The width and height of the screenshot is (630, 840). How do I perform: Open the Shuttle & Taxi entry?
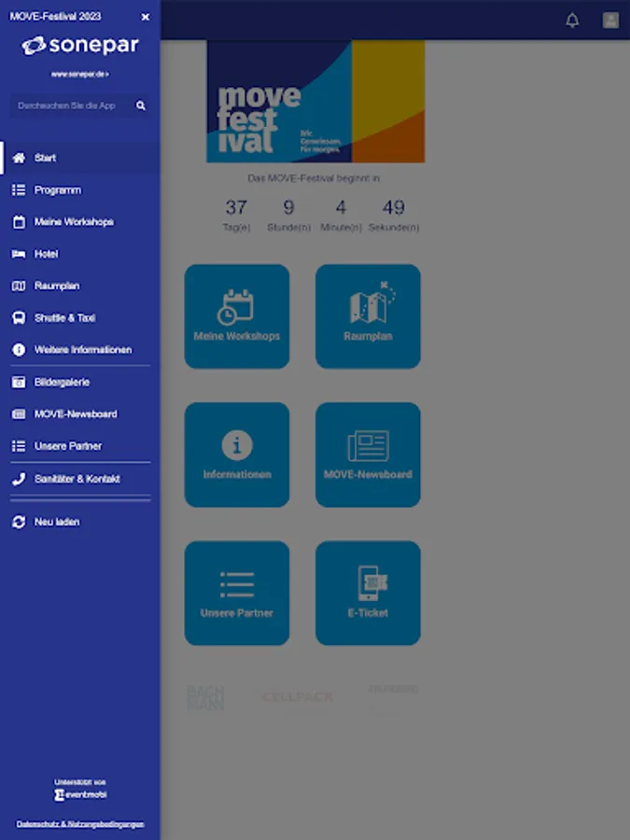click(80, 317)
